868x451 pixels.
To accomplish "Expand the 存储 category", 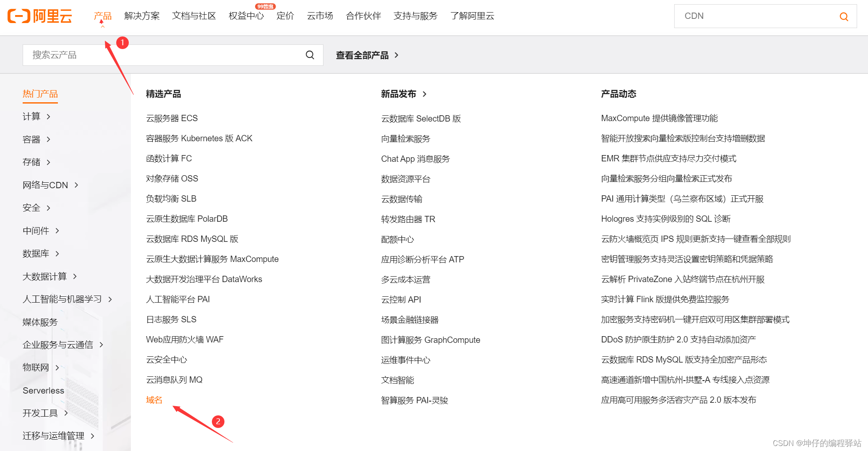I will [x=36, y=162].
